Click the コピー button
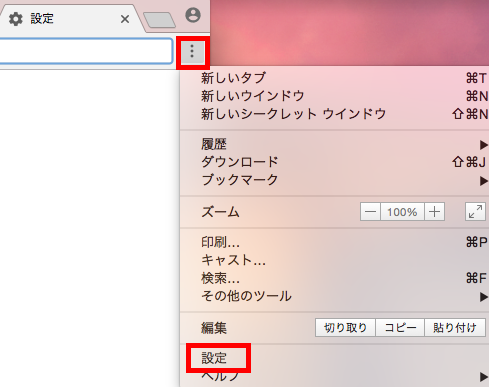The image size is (489, 387). (400, 328)
